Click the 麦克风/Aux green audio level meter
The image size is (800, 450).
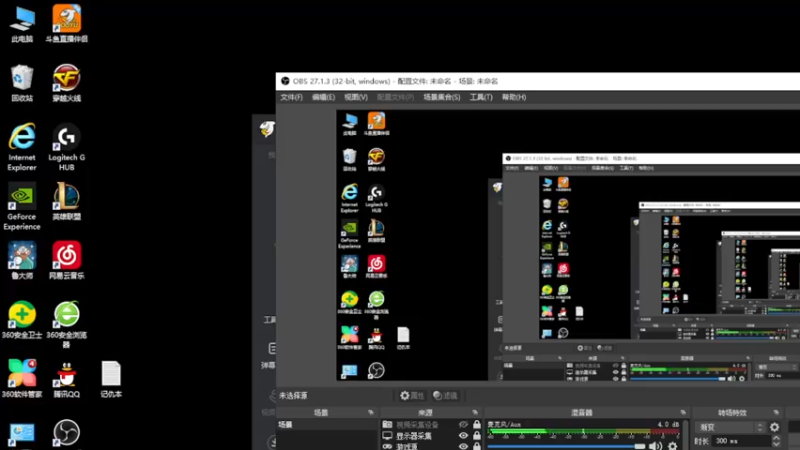tap(583, 432)
